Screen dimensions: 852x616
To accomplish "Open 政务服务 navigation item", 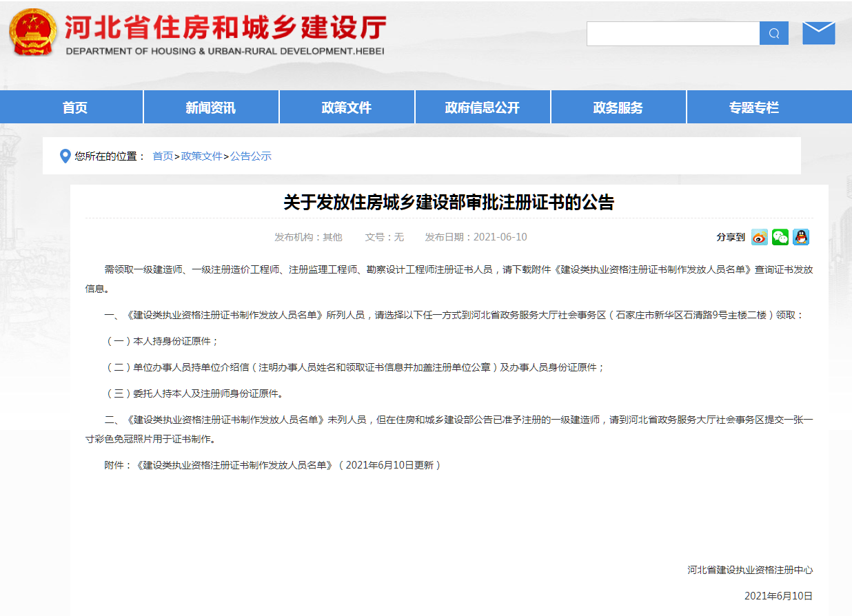I will pos(618,107).
